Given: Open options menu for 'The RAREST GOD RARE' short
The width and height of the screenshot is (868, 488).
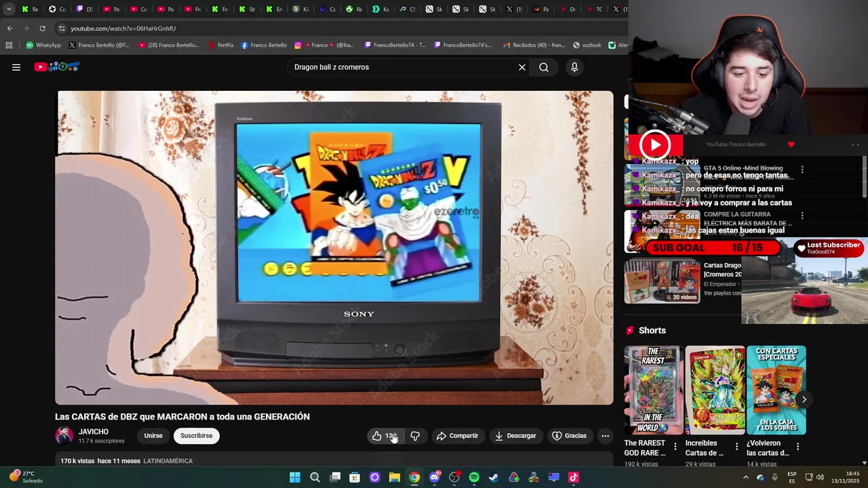Looking at the screenshot, I should click(x=675, y=447).
